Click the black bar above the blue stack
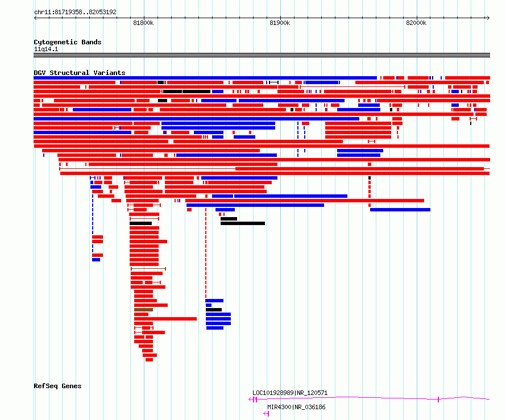Image resolution: width=506 pixels, height=420 pixels. (214, 310)
